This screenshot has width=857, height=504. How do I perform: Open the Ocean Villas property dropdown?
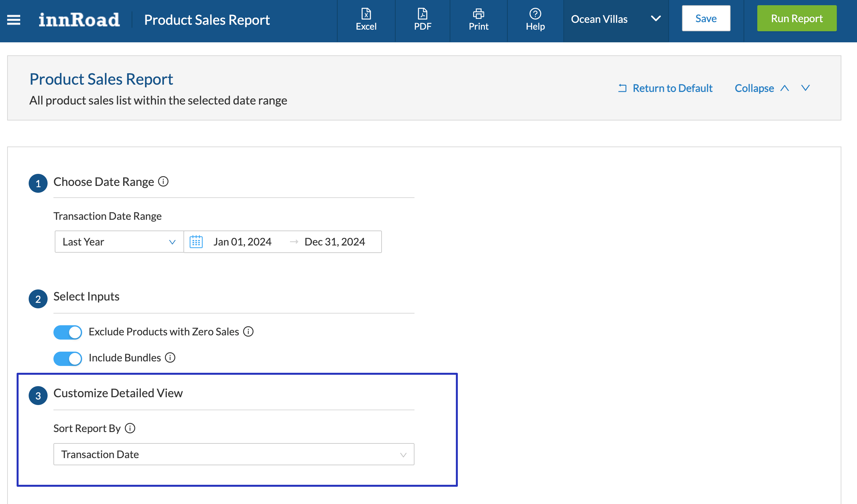[616, 19]
